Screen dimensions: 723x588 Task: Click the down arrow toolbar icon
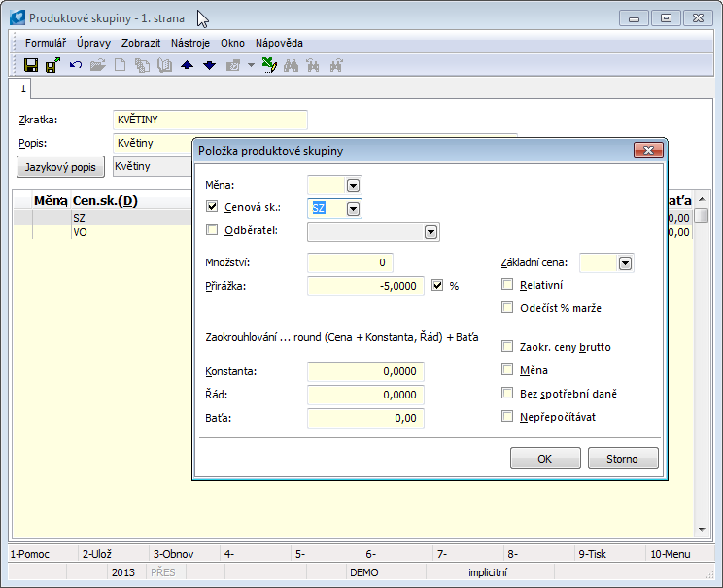209,65
